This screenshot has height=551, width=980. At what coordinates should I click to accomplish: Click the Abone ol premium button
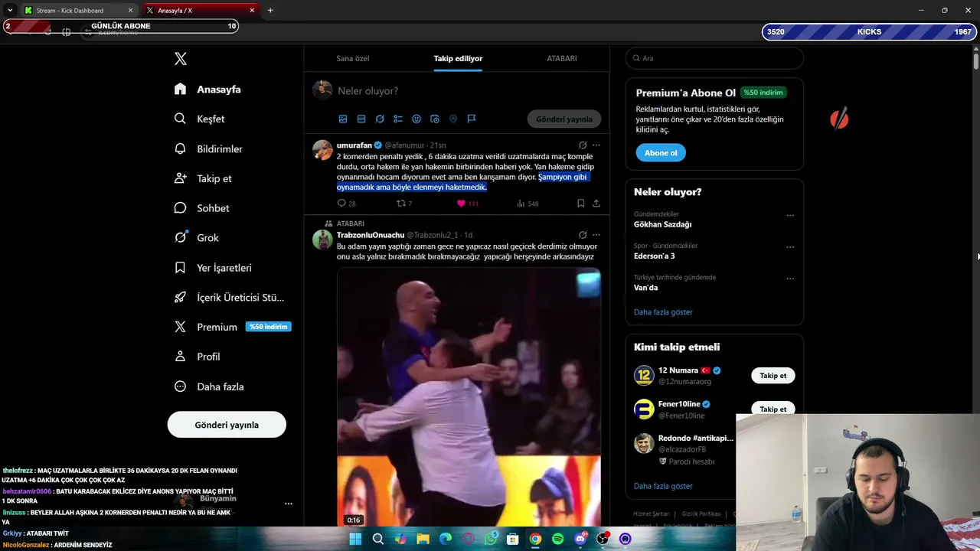point(661,153)
